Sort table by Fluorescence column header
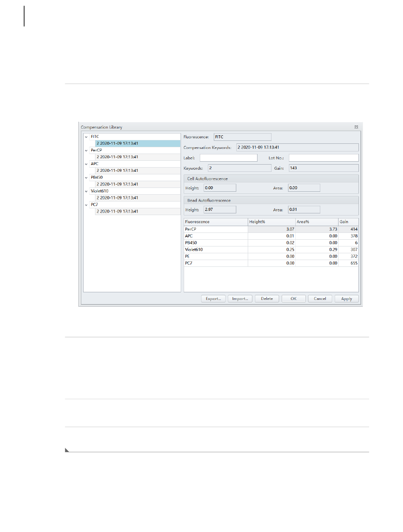The width and height of the screenshot is (403, 532). pos(216,222)
